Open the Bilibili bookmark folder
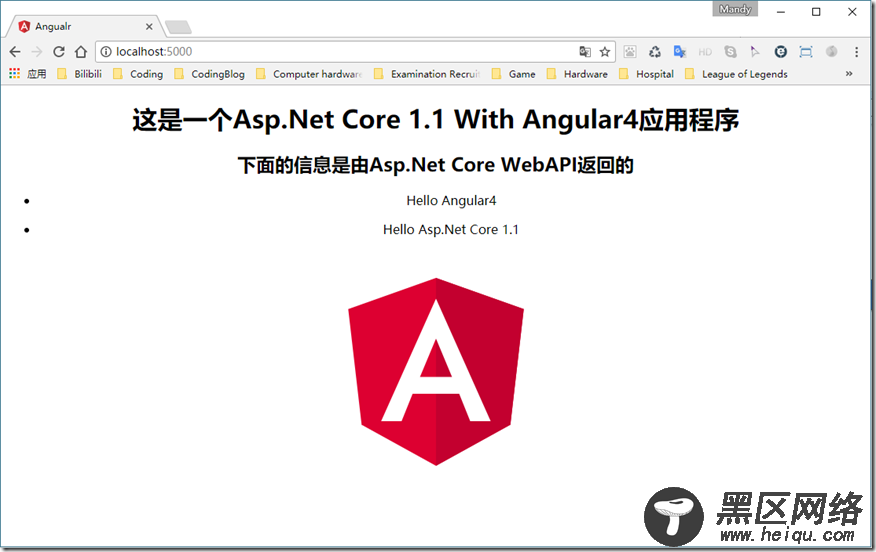 click(80, 74)
